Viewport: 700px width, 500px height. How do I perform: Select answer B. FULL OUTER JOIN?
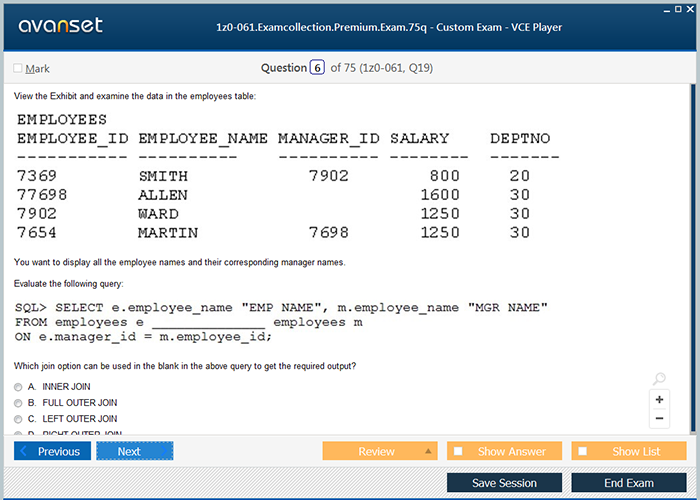(19, 402)
